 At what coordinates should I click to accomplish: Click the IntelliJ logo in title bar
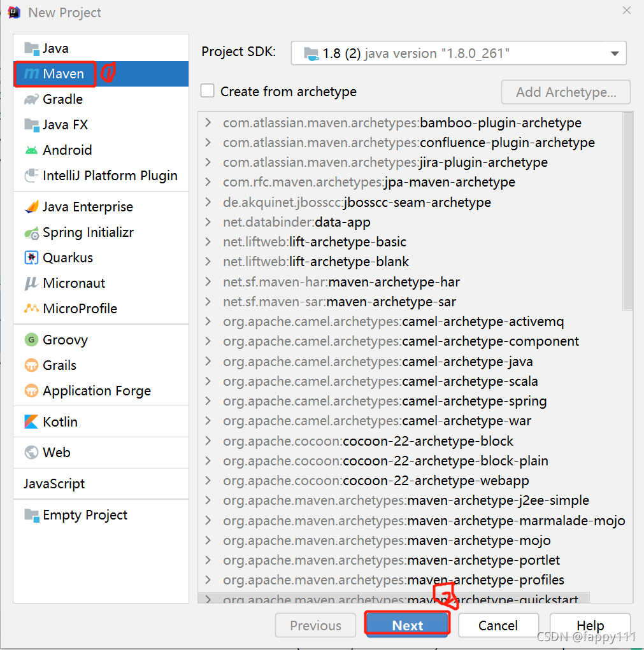[13, 13]
